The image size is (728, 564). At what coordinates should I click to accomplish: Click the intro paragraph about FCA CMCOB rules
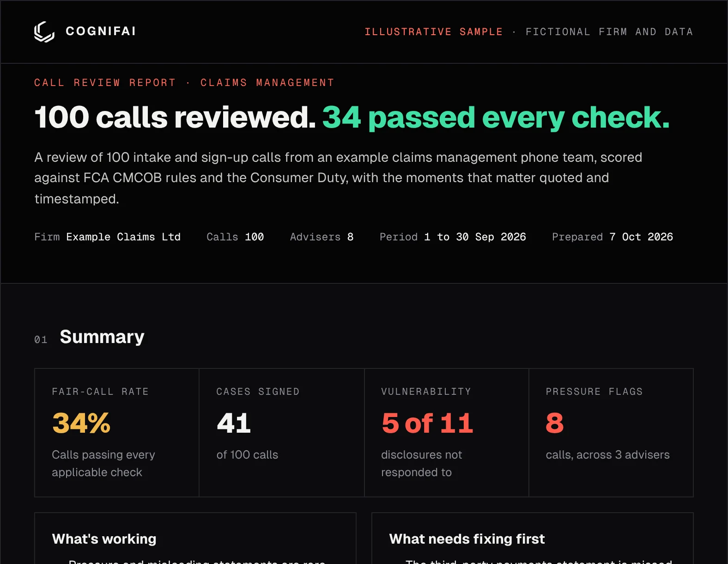click(338, 178)
